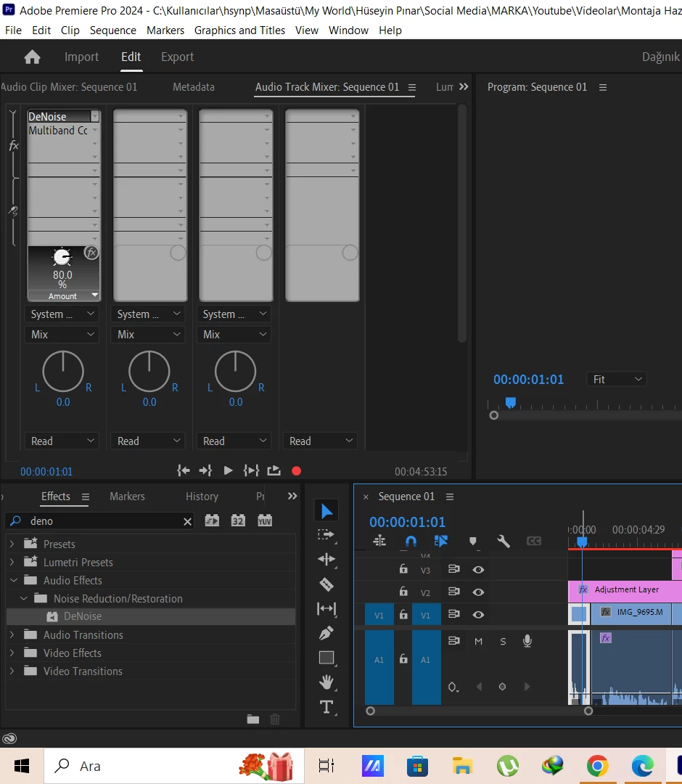
Task: Toggle DeNoise effect bypass fx button
Action: pos(91,253)
